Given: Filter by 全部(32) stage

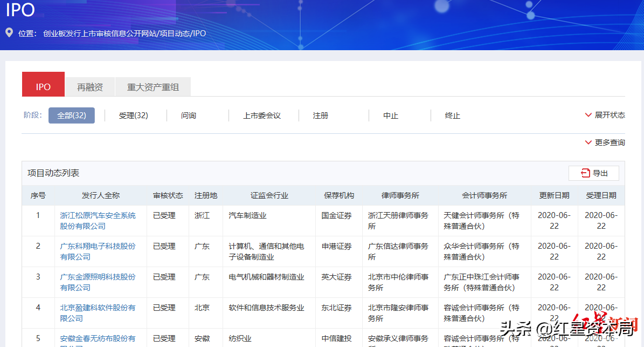Looking at the screenshot, I should [x=72, y=115].
